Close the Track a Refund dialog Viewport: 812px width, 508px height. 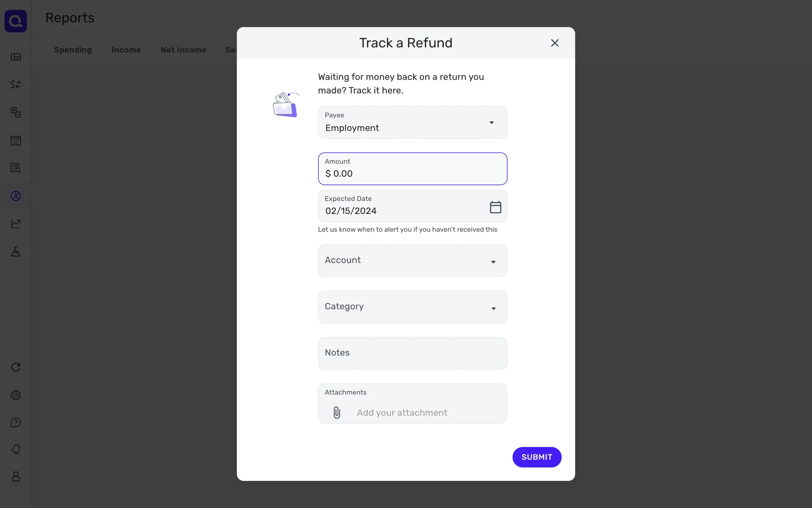554,43
